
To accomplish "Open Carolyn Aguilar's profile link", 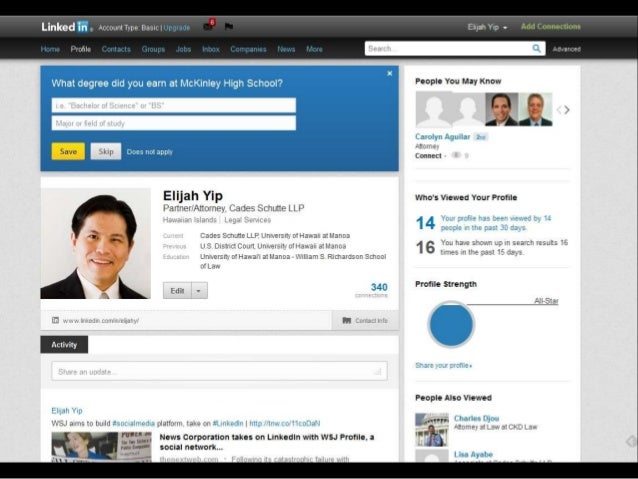I will tap(443, 137).
